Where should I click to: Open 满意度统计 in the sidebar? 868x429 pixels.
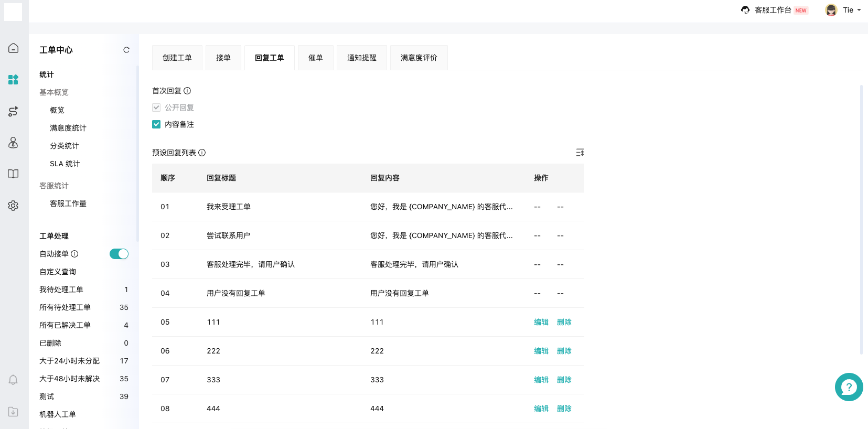[68, 128]
